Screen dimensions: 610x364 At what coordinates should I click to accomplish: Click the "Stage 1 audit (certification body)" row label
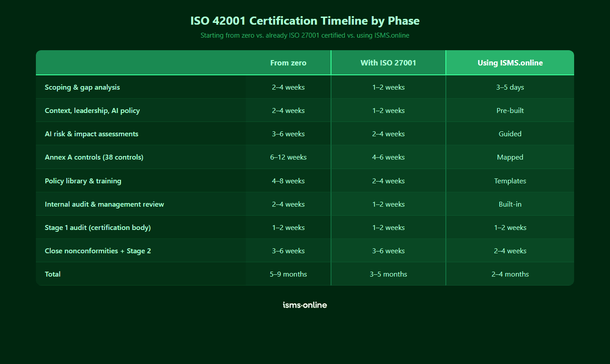click(x=97, y=227)
